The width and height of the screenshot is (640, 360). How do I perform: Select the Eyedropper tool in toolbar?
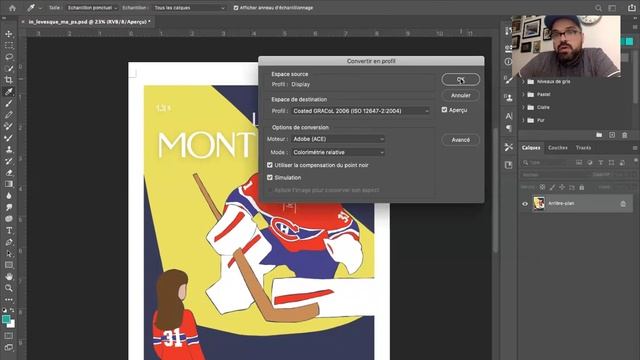[x=9, y=91]
